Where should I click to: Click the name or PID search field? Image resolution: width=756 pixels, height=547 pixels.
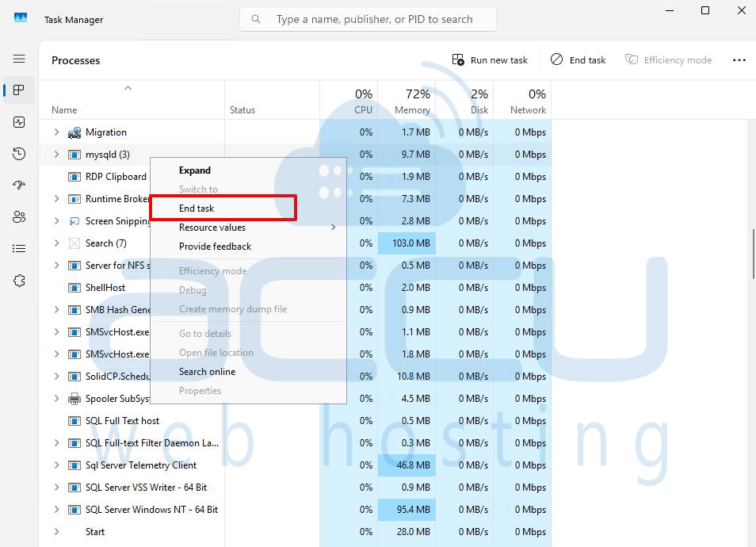pos(368,19)
